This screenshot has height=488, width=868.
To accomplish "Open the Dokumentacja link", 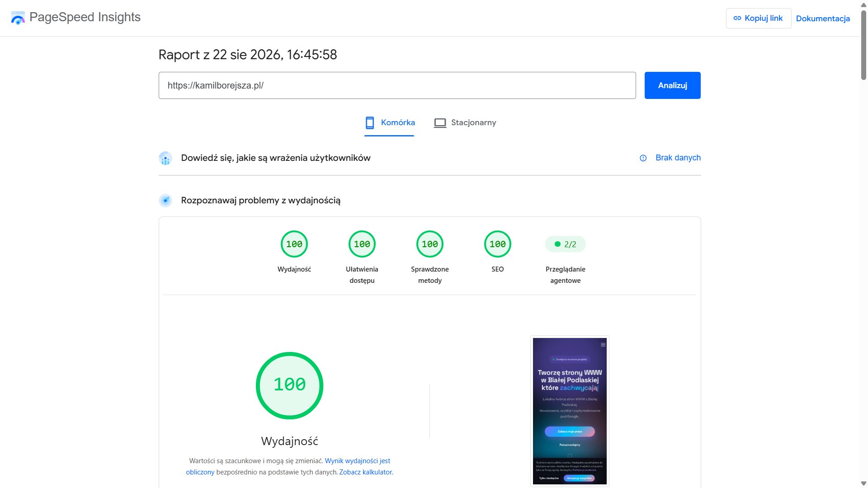I will (x=823, y=19).
